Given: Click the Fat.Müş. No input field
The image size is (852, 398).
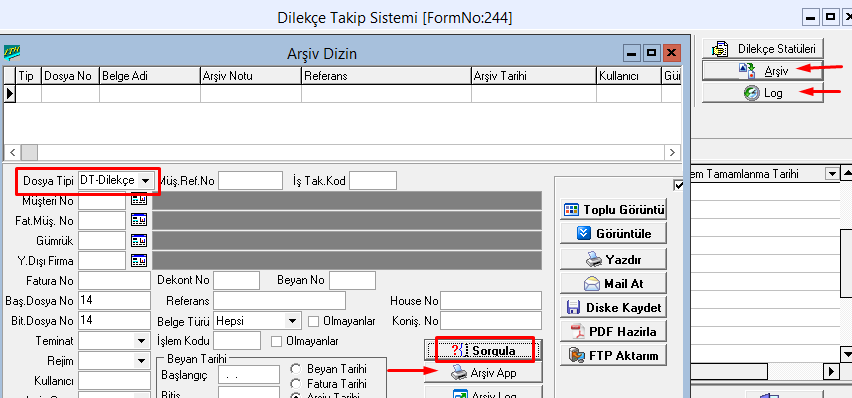Looking at the screenshot, I should (102, 220).
